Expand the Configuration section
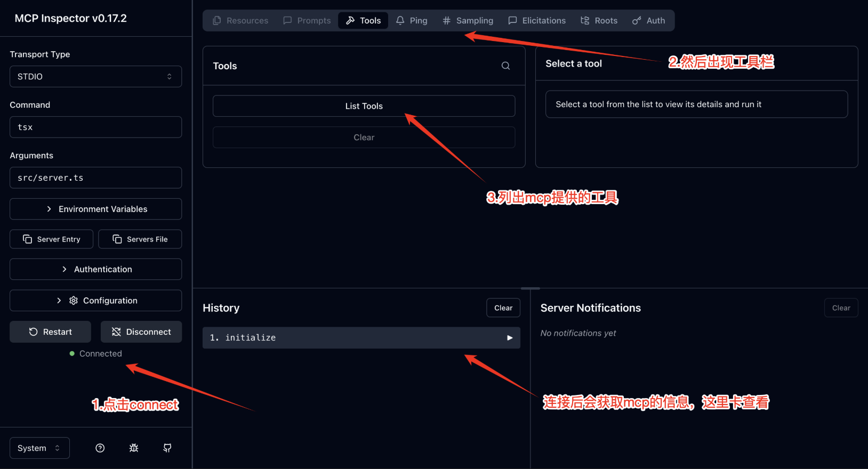 click(x=95, y=301)
